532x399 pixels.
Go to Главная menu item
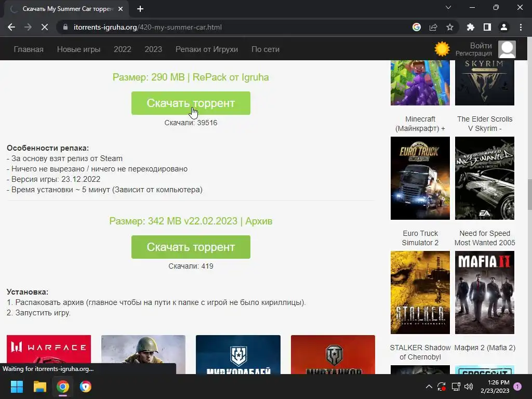[x=29, y=49]
